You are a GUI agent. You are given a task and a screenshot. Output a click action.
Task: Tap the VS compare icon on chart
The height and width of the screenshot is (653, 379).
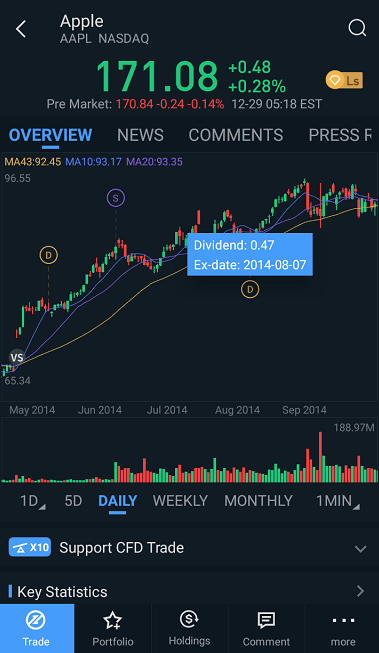click(x=17, y=357)
